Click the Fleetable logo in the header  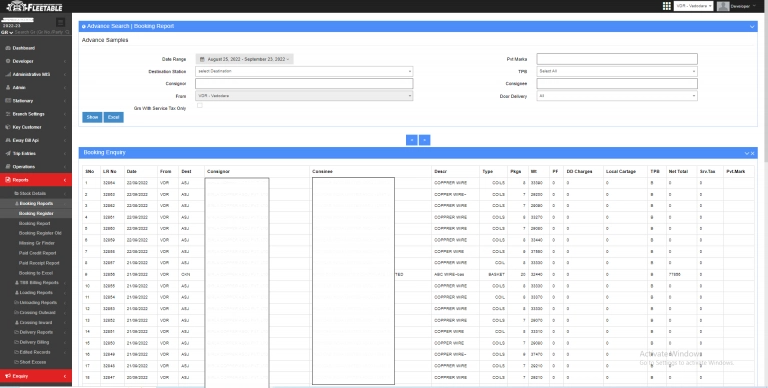coord(34,6)
